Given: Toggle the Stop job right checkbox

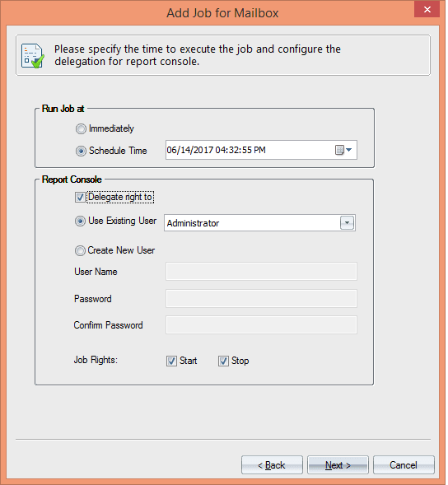Looking at the screenshot, I should tap(223, 361).
